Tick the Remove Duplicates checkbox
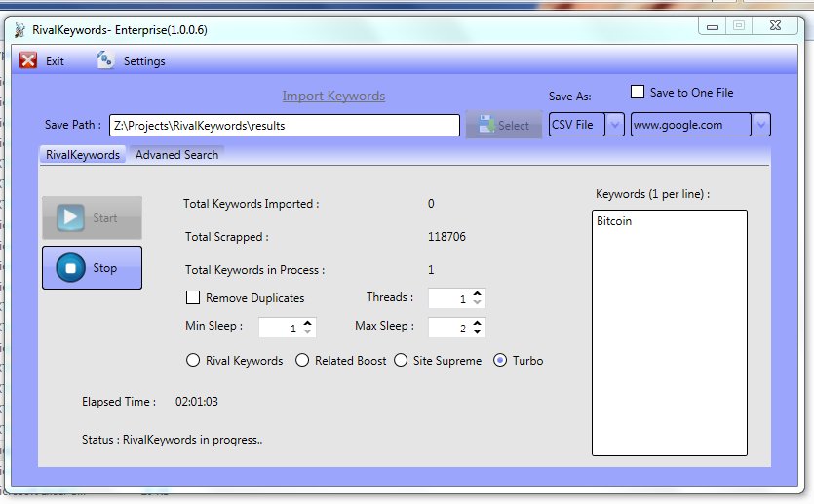Image resolution: width=814 pixels, height=504 pixels. (193, 297)
